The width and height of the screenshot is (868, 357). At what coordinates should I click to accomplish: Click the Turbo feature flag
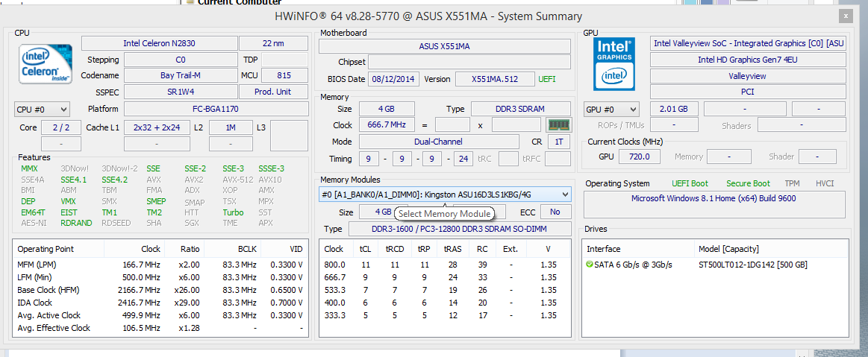233,212
